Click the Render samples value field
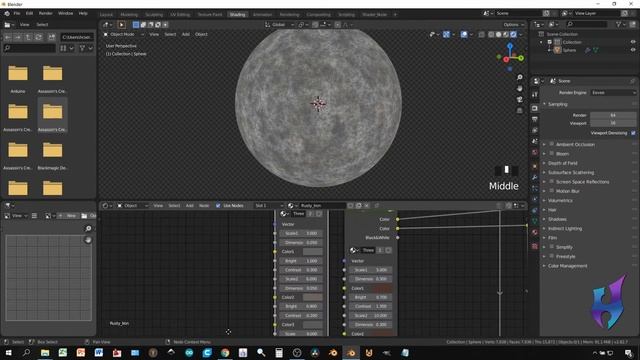This screenshot has width=640, height=360. [613, 115]
